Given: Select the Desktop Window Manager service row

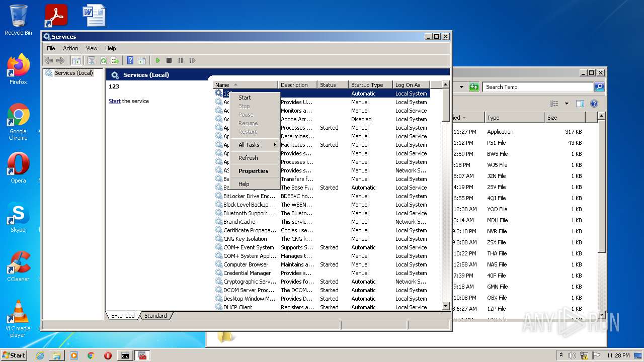Looking at the screenshot, I should [322, 299].
